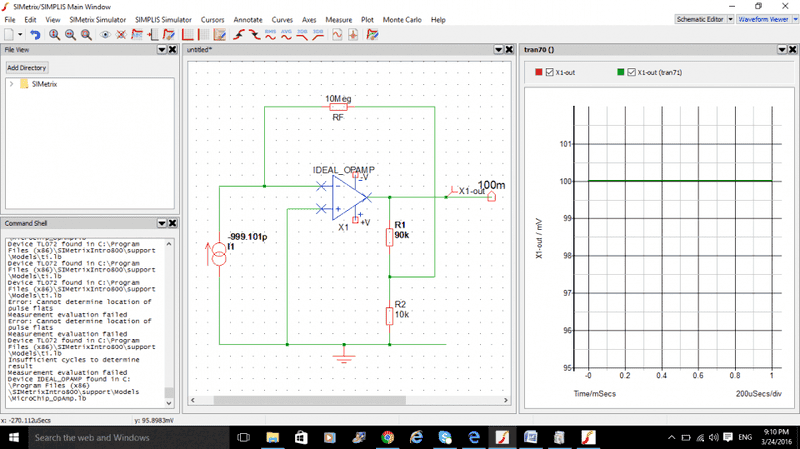Screen dimensions: 800x449
Task: Click the Add Directory button
Action: 27,68
